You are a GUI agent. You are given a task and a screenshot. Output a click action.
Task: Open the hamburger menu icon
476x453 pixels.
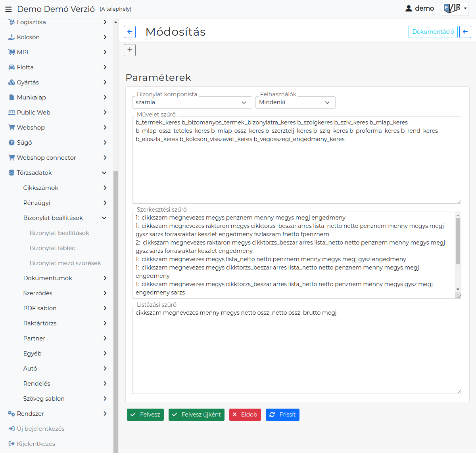[8, 9]
